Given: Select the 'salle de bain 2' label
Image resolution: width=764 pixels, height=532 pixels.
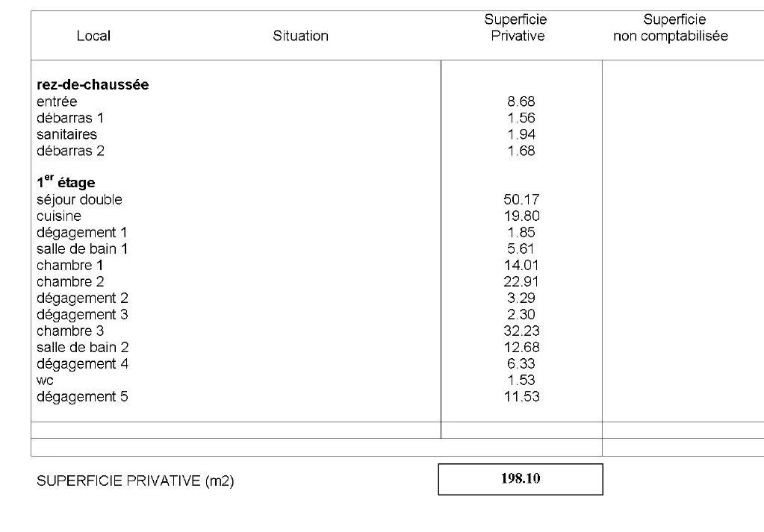Looking at the screenshot, I should pyautogui.click(x=83, y=347).
